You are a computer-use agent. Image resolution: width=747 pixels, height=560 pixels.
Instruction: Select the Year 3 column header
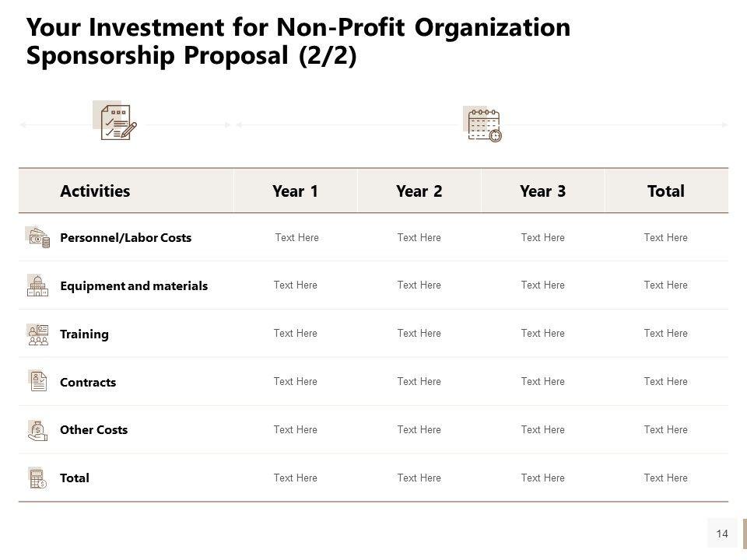(x=542, y=191)
